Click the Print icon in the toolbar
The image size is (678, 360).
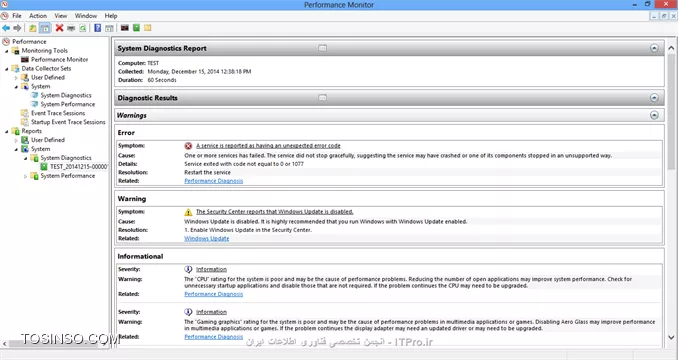(71, 28)
